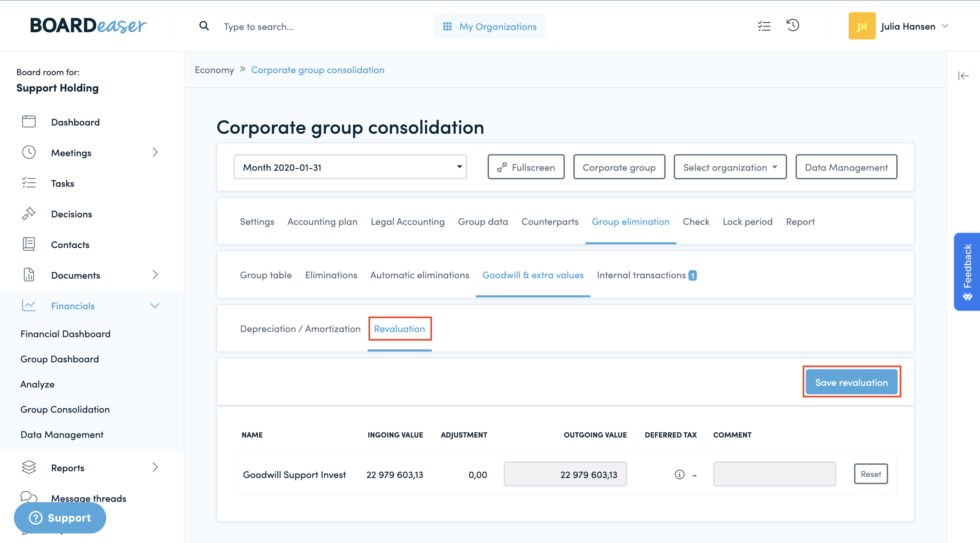Click the Data Management toolbar button
980x543 pixels.
[x=846, y=167]
